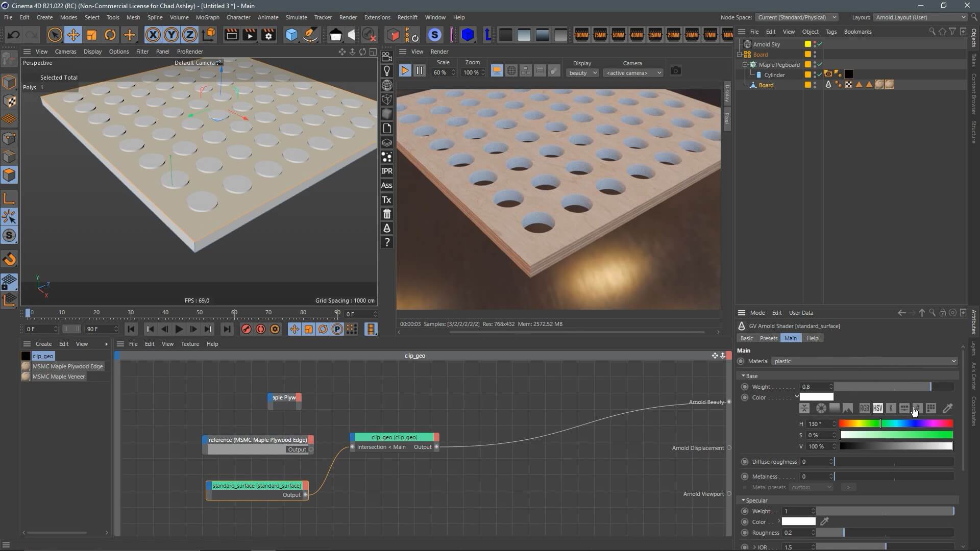980x551 pixels.
Task: Select the Move tool in toolbar
Action: pyautogui.click(x=73, y=35)
